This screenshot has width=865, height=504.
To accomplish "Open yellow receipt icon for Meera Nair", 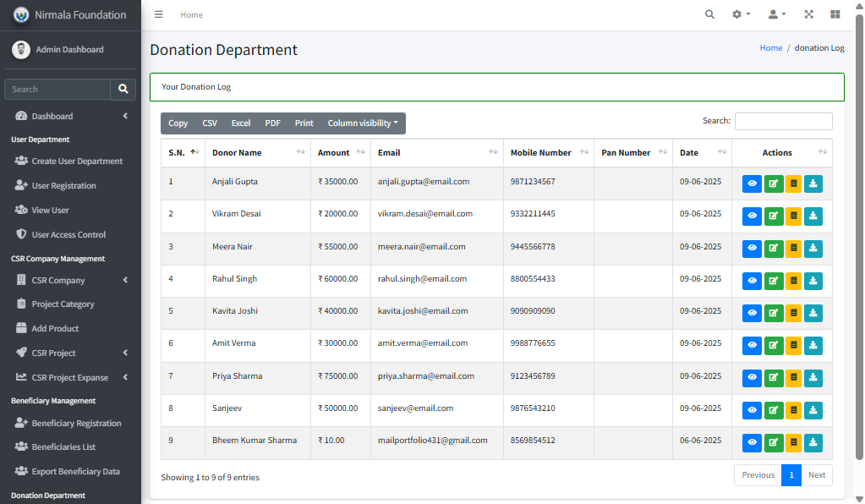I will point(793,249).
